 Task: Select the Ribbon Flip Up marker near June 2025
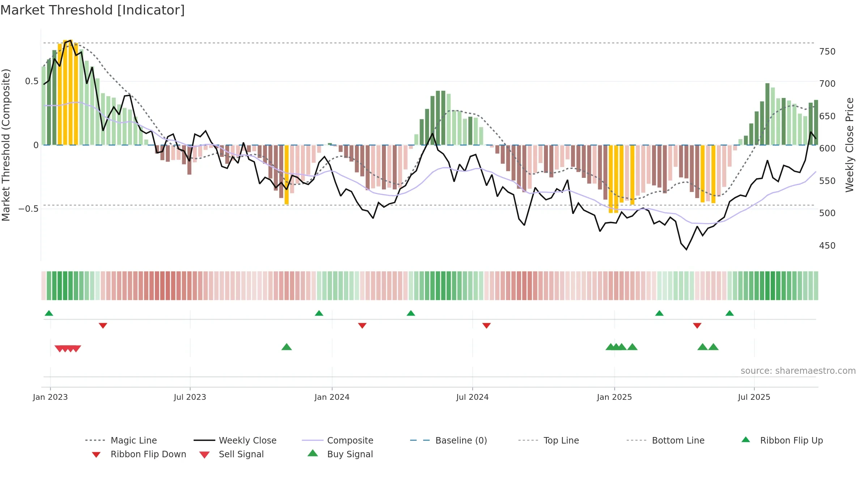729,313
